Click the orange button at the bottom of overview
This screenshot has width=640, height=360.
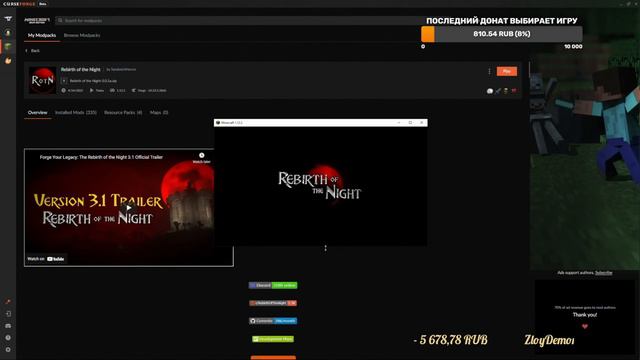pyautogui.click(x=273, y=358)
